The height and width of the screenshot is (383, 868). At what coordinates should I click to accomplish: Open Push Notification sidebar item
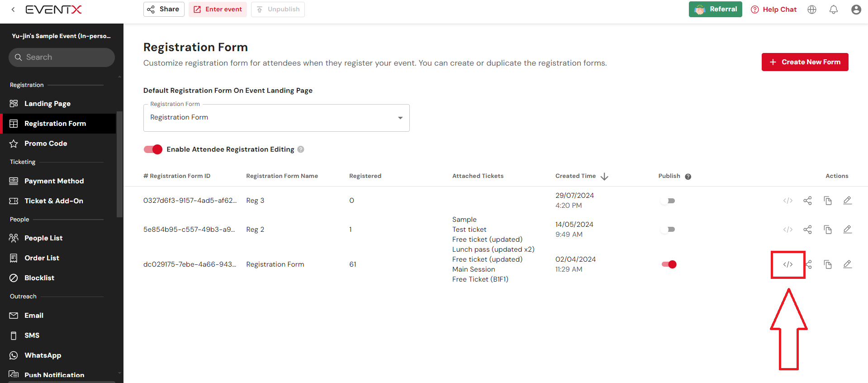(x=59, y=375)
